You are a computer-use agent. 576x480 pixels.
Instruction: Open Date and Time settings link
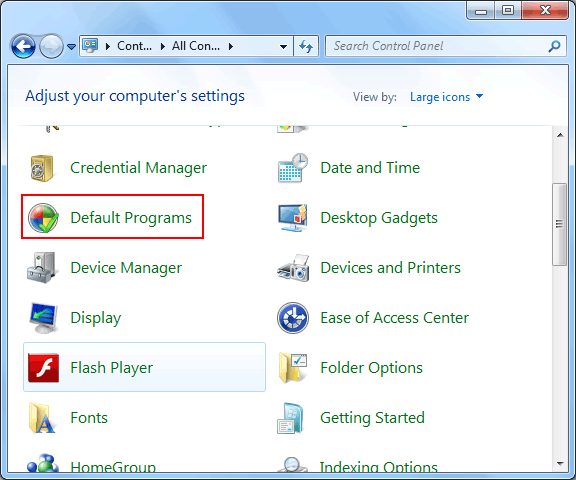370,168
